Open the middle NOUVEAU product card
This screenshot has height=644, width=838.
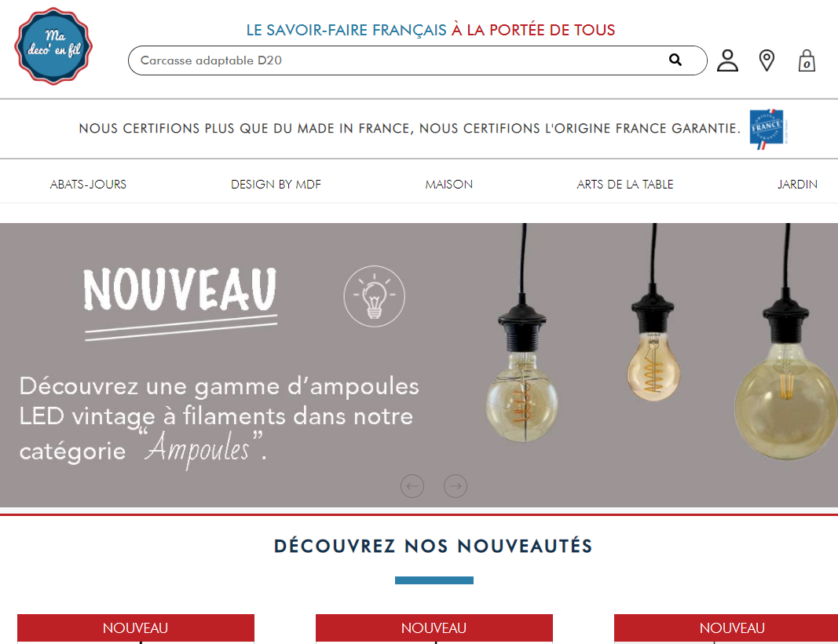coord(434,628)
